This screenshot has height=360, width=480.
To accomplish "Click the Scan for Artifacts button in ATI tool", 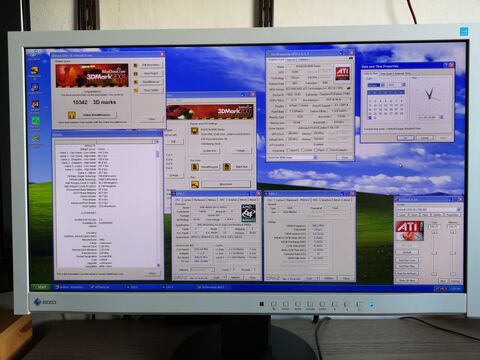I will coord(407,273).
